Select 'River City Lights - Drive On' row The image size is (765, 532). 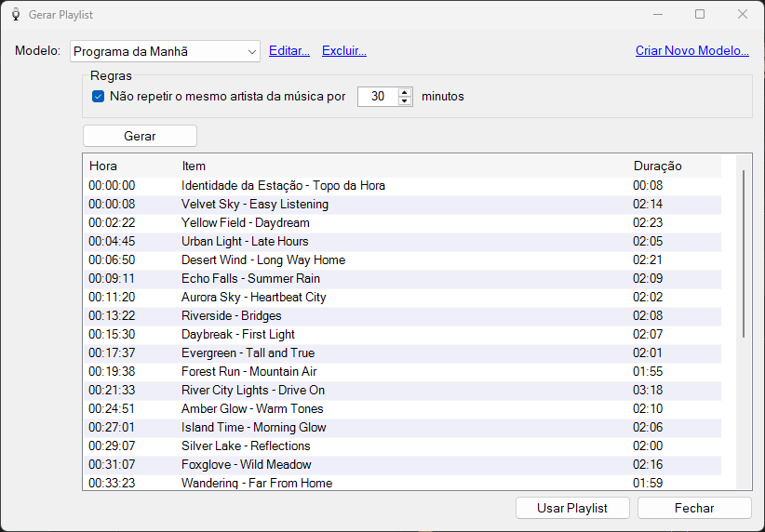point(402,390)
